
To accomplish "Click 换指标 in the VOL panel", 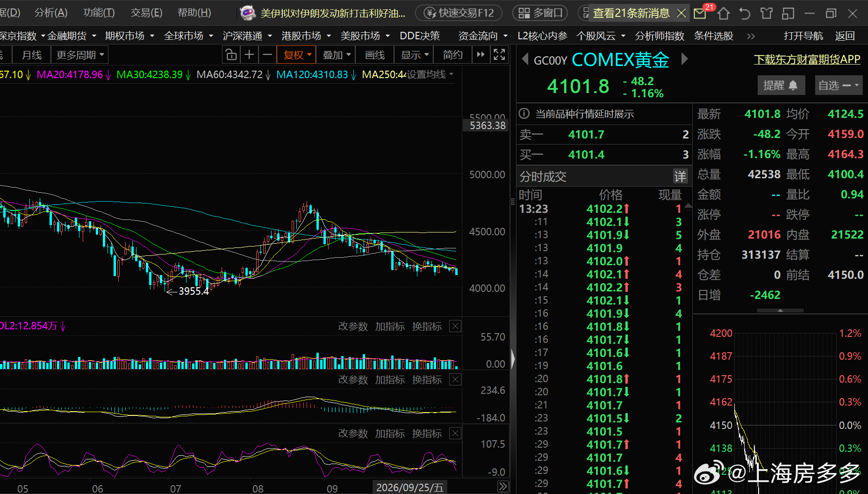I will click(427, 326).
